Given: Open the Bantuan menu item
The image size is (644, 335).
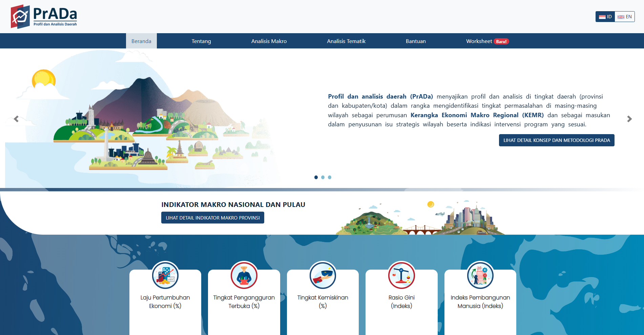Looking at the screenshot, I should (x=416, y=41).
